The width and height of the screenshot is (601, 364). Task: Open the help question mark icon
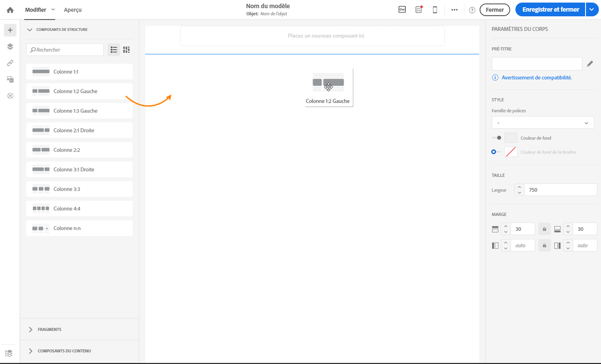pos(472,10)
